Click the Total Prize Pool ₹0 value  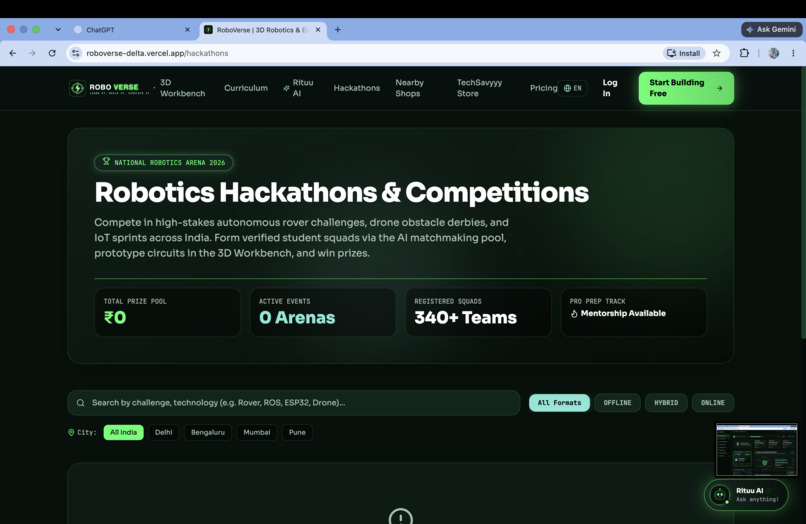click(x=115, y=317)
